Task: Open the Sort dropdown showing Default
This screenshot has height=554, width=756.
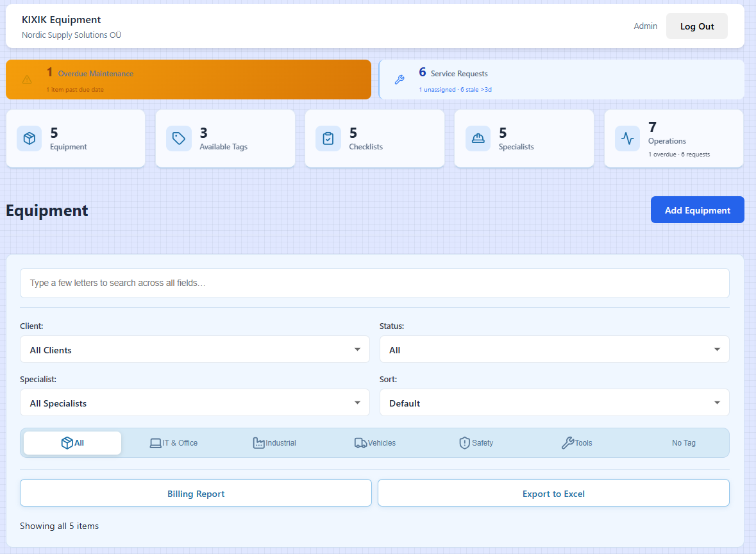Action: tap(555, 403)
